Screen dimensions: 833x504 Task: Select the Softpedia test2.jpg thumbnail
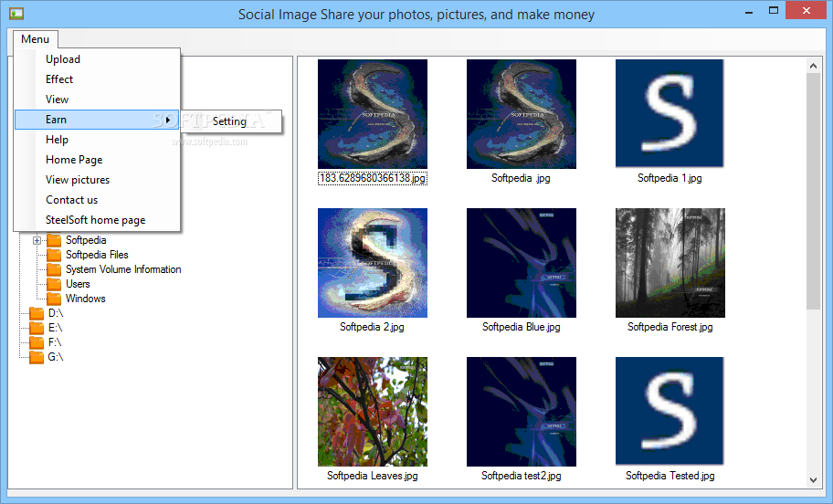point(522,412)
